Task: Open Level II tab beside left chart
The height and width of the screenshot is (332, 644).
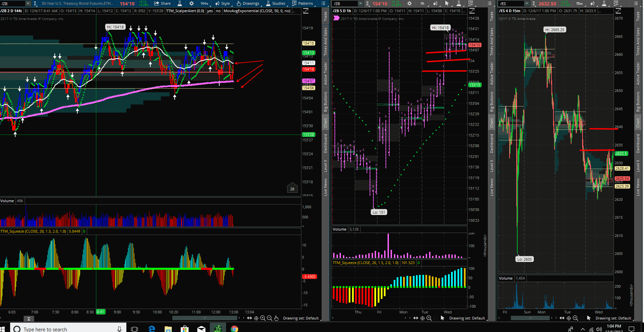Action: coord(325,166)
